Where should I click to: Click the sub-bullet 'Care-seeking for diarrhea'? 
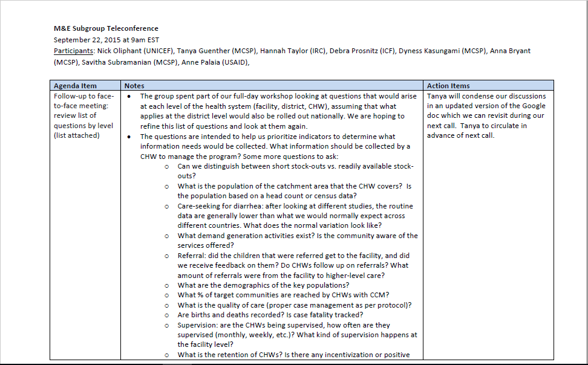click(295, 216)
